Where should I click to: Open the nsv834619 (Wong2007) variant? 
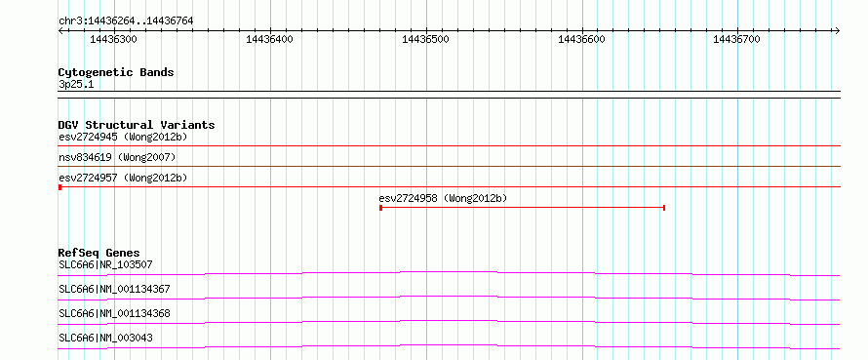(117, 157)
